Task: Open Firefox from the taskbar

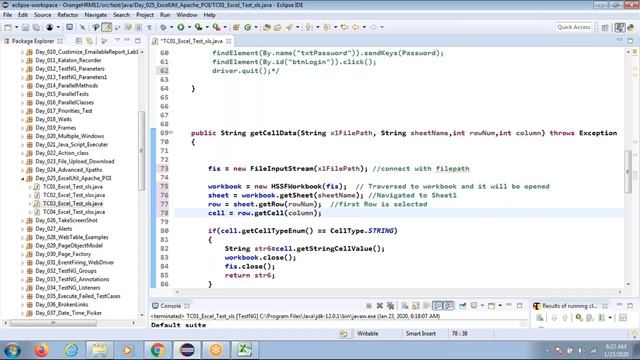Action: click(41, 350)
